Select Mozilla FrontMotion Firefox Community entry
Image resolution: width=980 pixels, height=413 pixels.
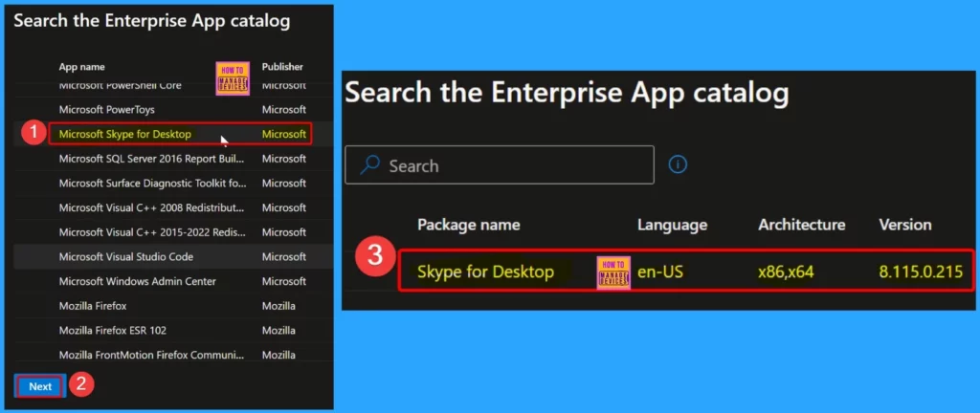(152, 355)
